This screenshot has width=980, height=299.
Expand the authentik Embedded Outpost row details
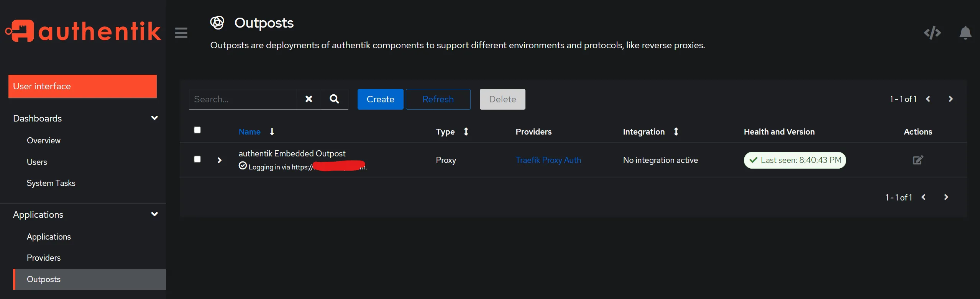[220, 160]
